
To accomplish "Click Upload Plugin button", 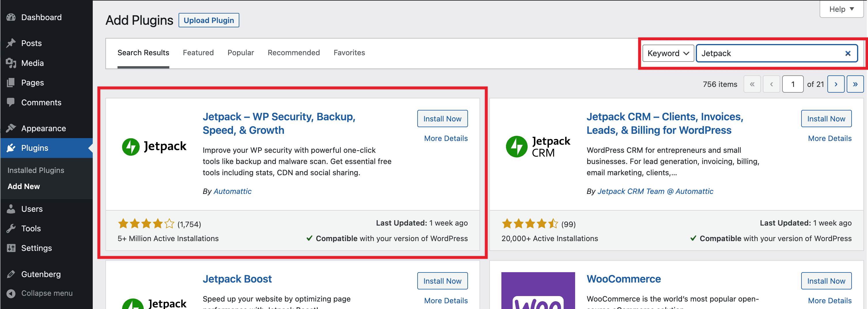I will (209, 20).
